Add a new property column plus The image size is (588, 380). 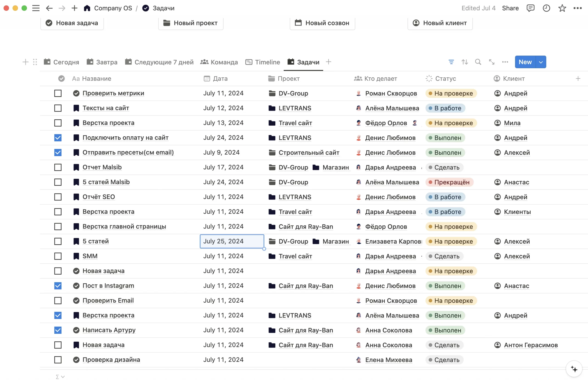point(578,79)
